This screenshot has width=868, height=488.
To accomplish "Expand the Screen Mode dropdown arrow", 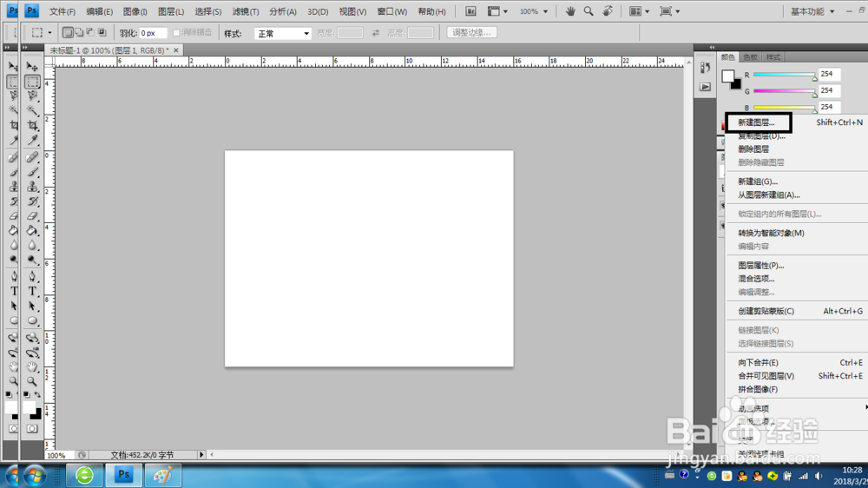I will click(678, 11).
